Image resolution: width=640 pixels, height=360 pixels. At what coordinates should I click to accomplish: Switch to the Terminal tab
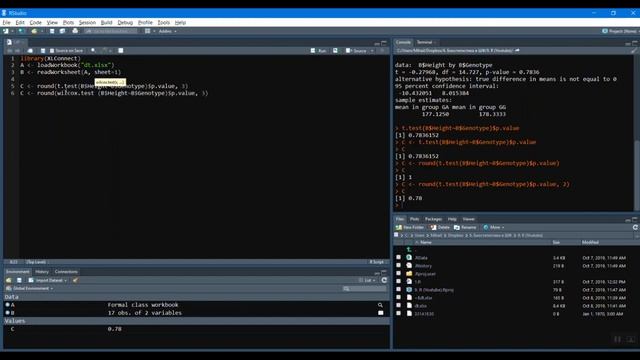point(424,42)
